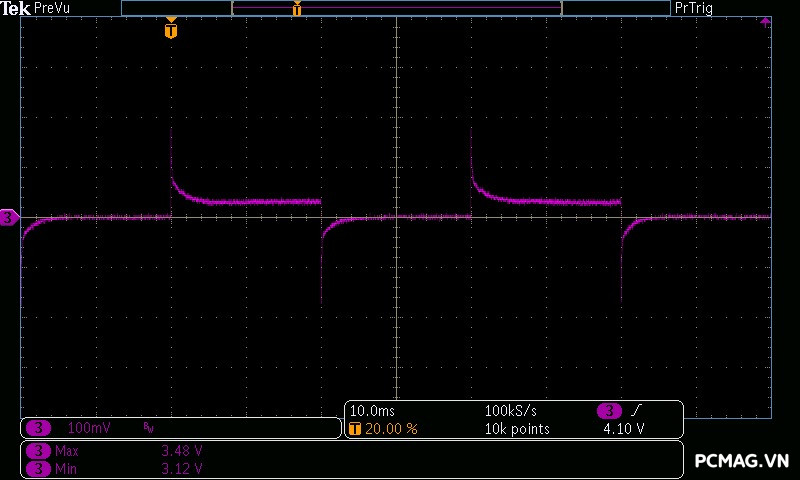This screenshot has height=480, width=800.
Task: Click the PrTrig trigger status label
Action: [x=694, y=8]
